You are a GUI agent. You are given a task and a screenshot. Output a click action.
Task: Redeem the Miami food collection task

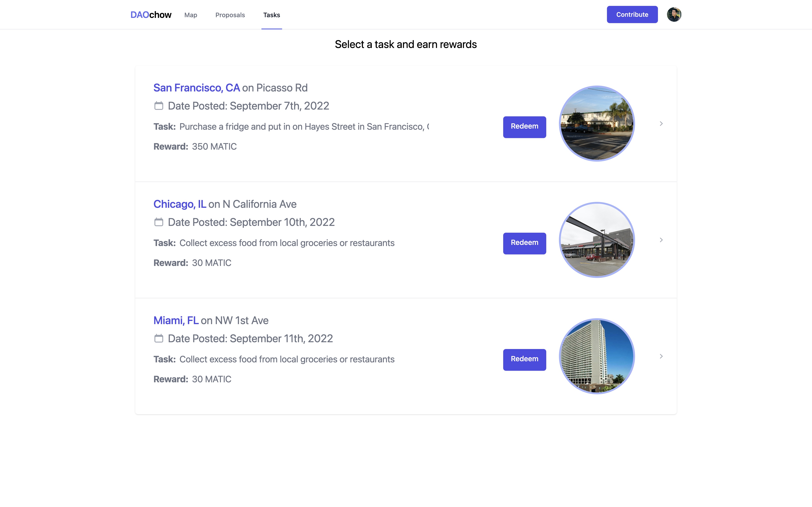coord(524,359)
